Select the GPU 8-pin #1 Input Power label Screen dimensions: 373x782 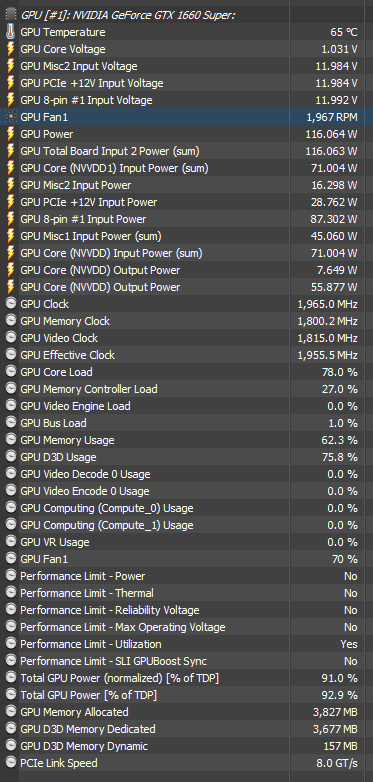coord(83,219)
